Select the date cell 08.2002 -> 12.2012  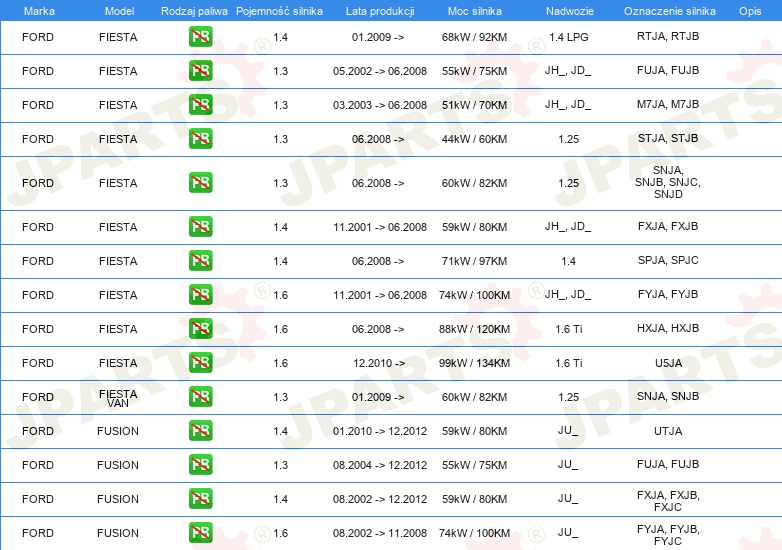click(x=380, y=499)
